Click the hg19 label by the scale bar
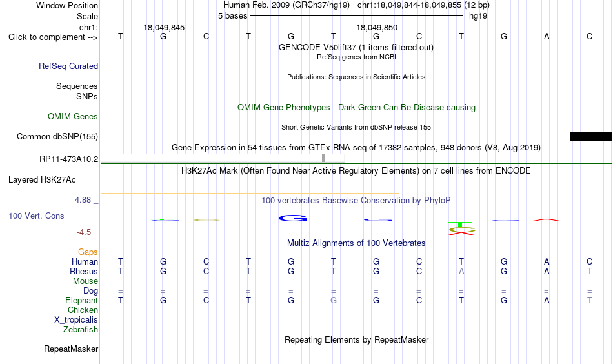613x364 pixels. (478, 16)
